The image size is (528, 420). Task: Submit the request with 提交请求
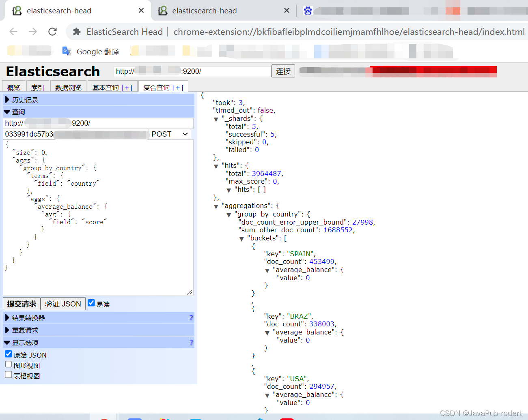pos(22,304)
